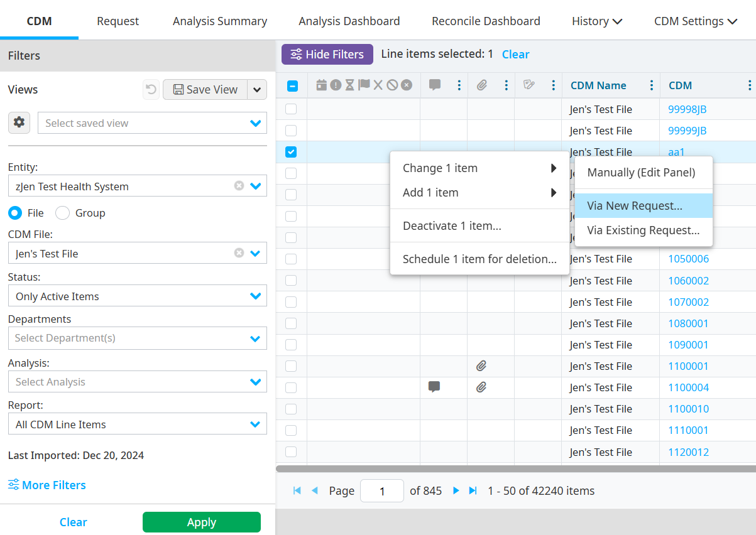The image size is (756, 535).
Task: Open the Save View split arrow
Action: click(257, 90)
